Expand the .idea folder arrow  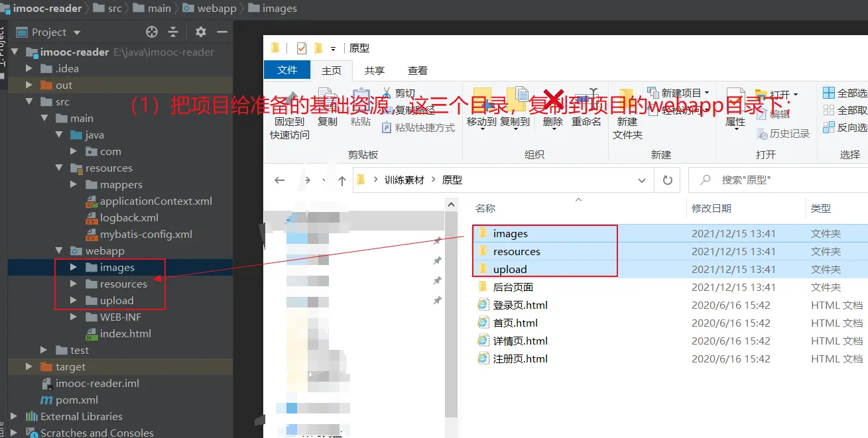tap(29, 68)
